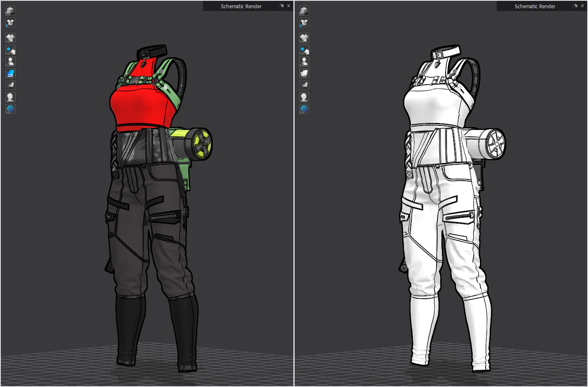Click the highlighted blue thick-textured surface icon
The image size is (588, 387).
click(x=10, y=73)
